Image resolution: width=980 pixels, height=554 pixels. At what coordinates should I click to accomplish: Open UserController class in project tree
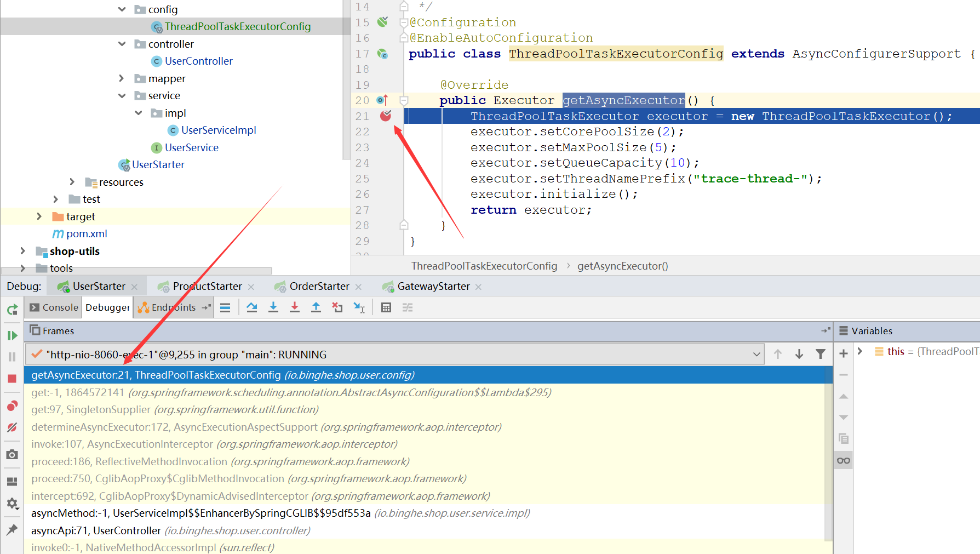coord(198,61)
